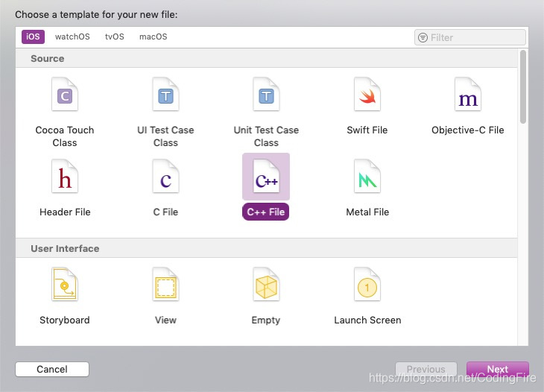544x392 pixels.
Task: Pick the View template icon
Action: [165, 284]
